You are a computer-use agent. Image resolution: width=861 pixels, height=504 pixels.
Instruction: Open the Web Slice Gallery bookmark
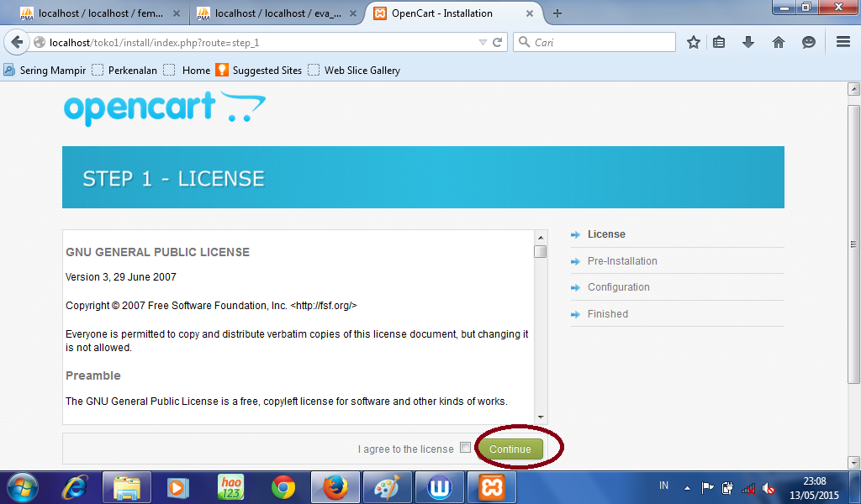[354, 71]
